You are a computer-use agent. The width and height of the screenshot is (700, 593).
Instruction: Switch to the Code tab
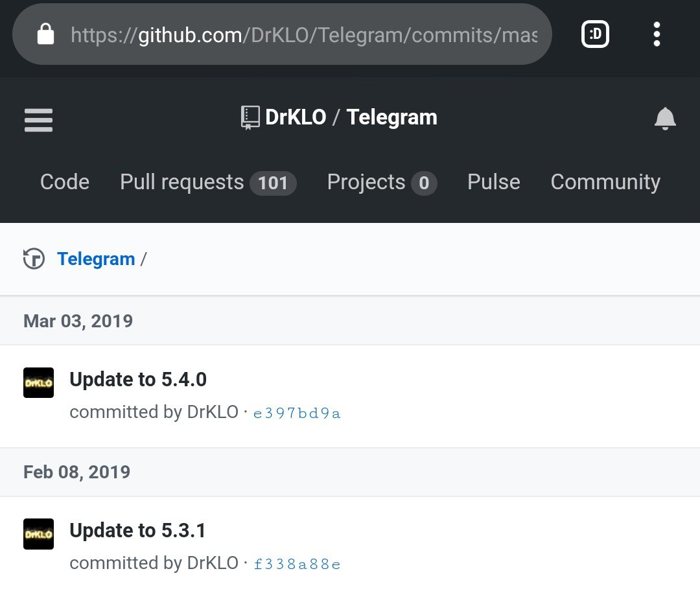pyautogui.click(x=65, y=182)
